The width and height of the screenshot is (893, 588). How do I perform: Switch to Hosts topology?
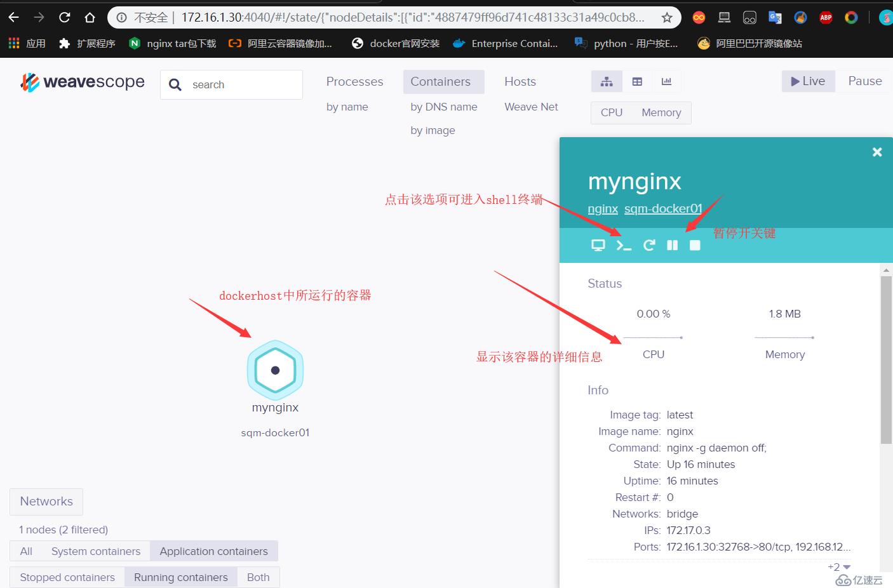(x=520, y=81)
